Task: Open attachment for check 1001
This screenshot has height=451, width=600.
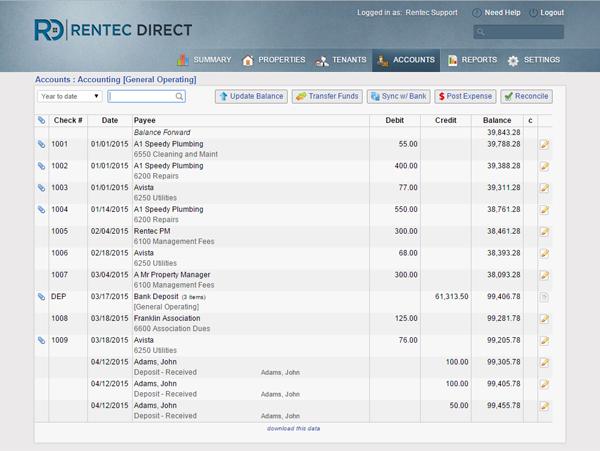Action: pos(41,144)
